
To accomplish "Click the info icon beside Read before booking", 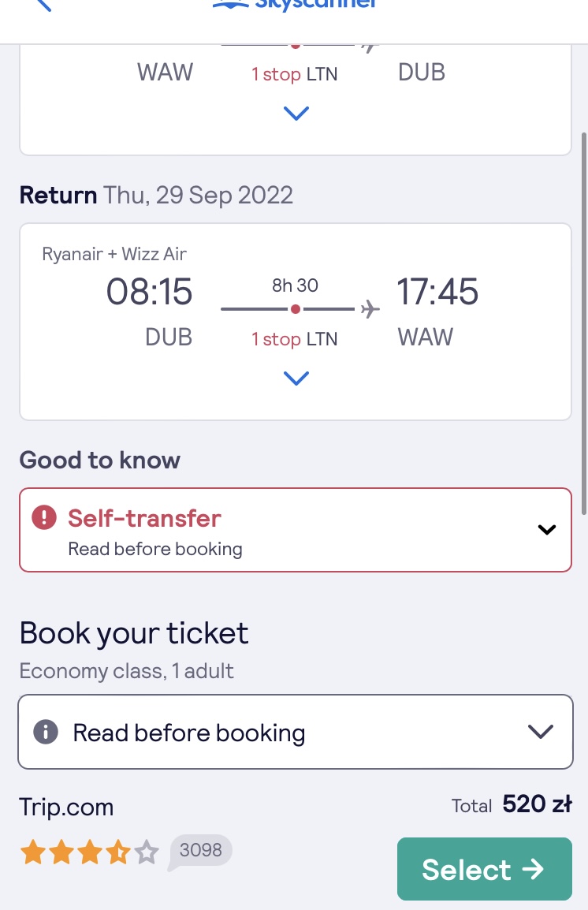I will [x=46, y=731].
